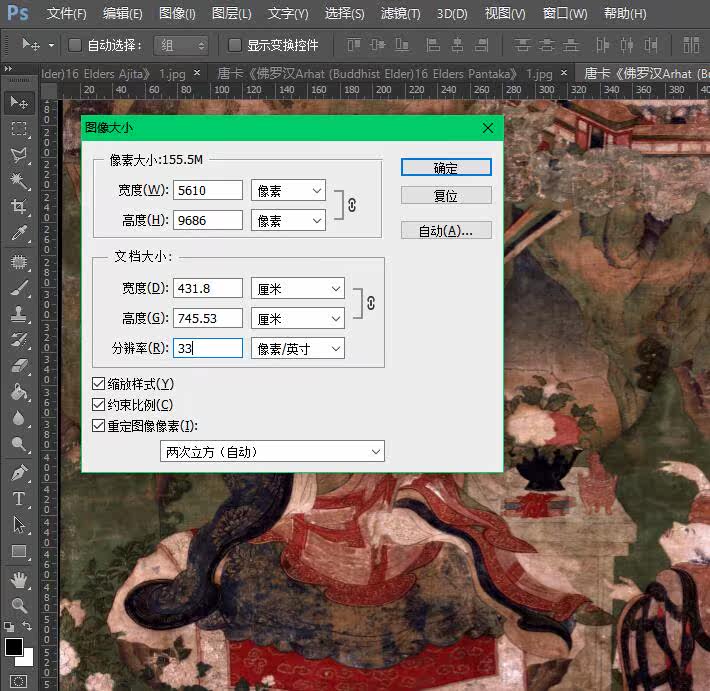Open pixel width unit 像素 dropdown

(x=288, y=190)
